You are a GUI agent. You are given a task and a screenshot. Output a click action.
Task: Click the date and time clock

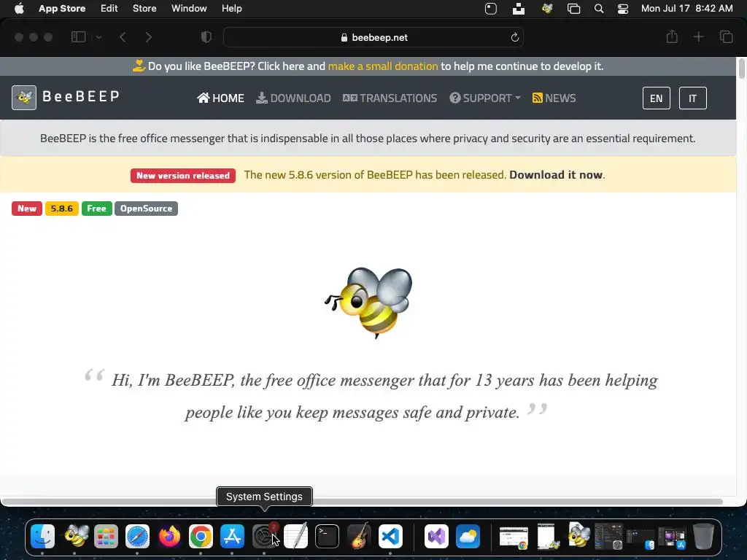click(686, 8)
